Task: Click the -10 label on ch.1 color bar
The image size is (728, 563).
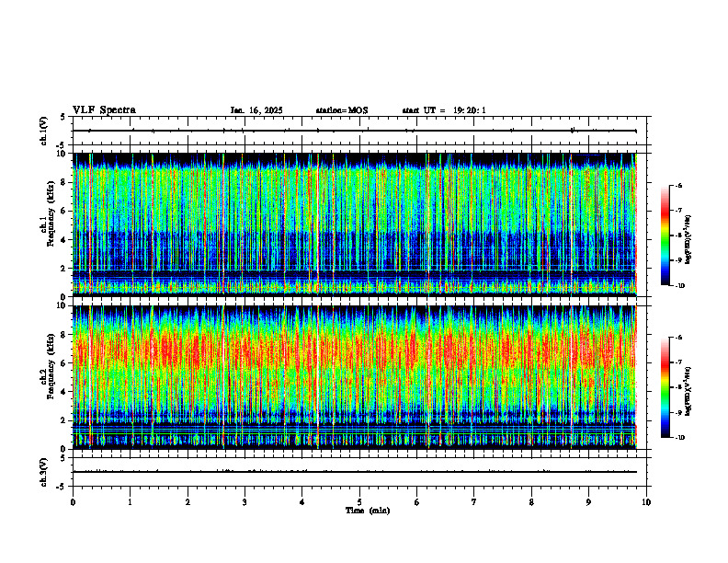Action: (680, 286)
